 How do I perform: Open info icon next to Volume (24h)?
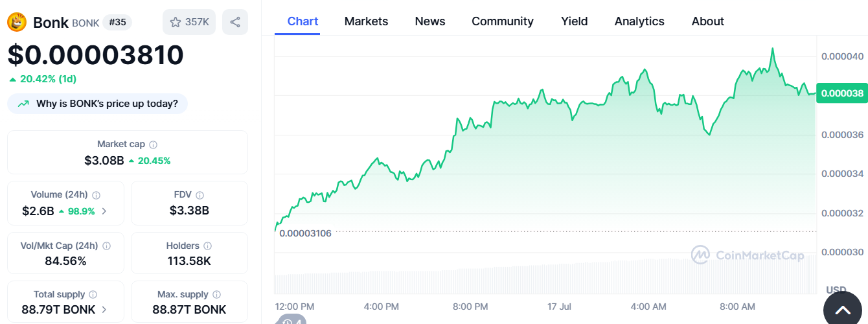(97, 195)
